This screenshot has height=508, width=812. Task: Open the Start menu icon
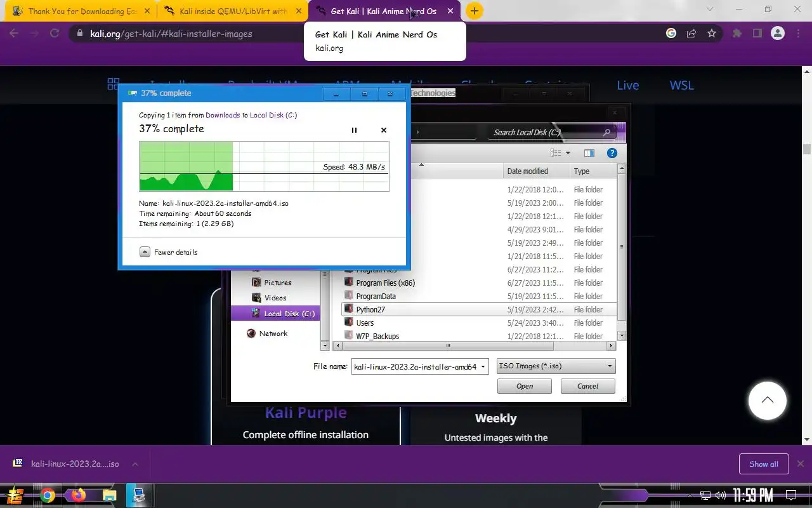click(15, 495)
